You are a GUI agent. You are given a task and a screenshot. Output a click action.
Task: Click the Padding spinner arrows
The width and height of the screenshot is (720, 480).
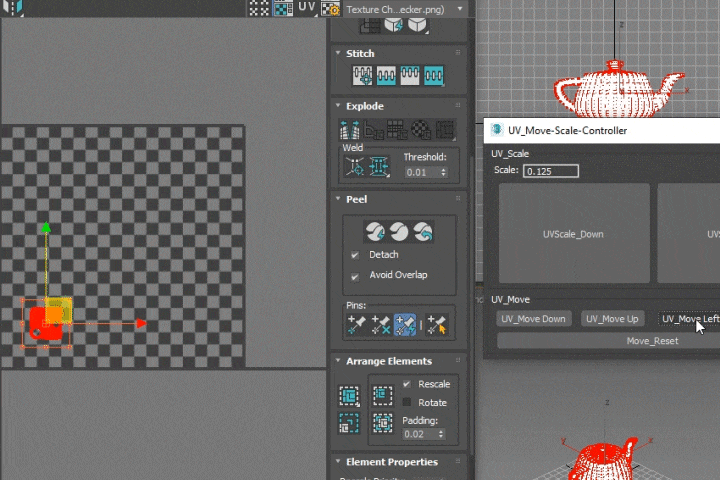[441, 434]
